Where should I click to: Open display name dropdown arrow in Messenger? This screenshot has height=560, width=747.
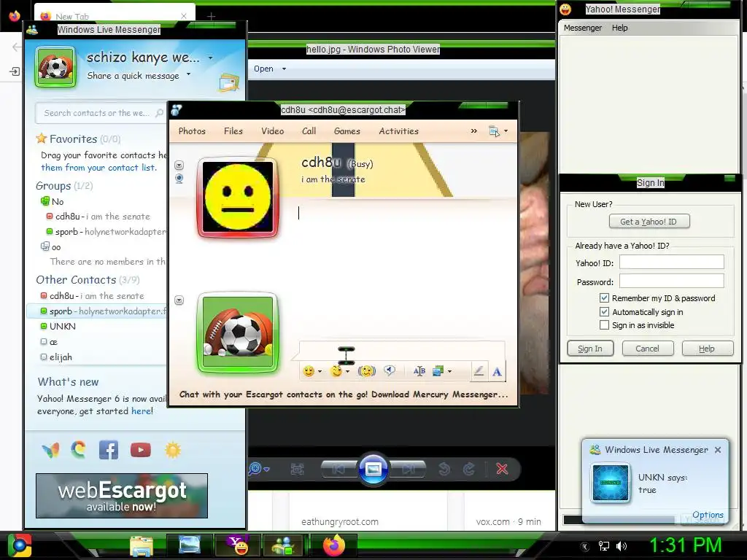click(210, 58)
